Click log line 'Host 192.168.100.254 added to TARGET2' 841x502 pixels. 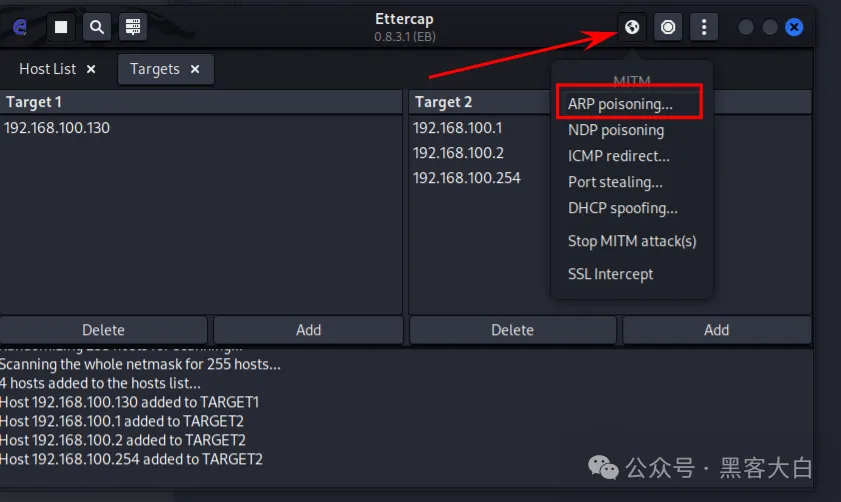pyautogui.click(x=131, y=459)
